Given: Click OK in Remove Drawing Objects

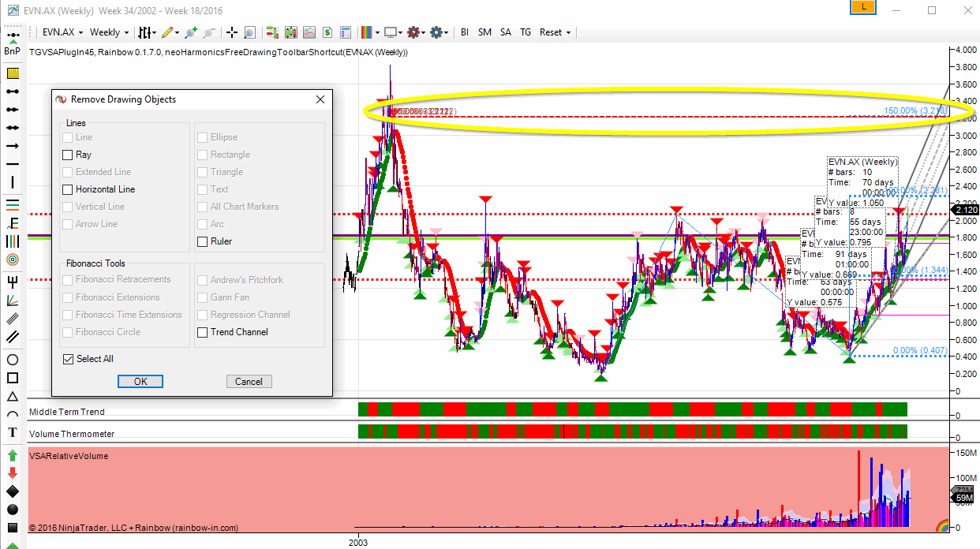Looking at the screenshot, I should click(x=140, y=381).
